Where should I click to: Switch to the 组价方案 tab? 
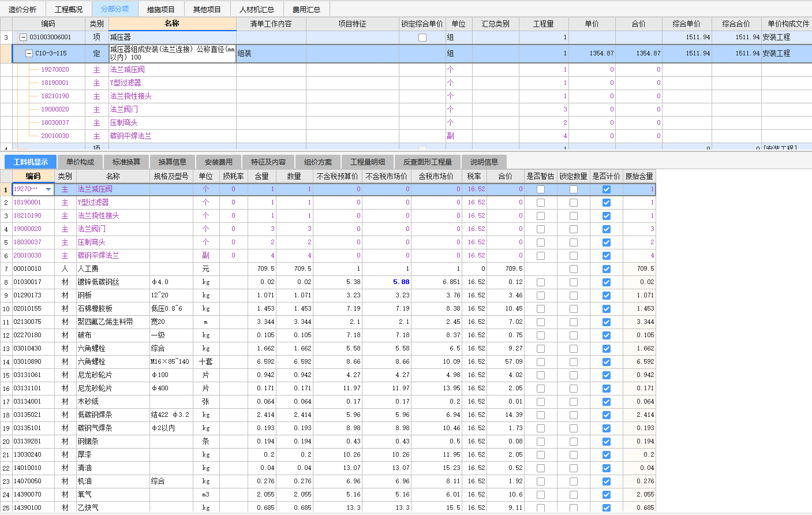[318, 162]
